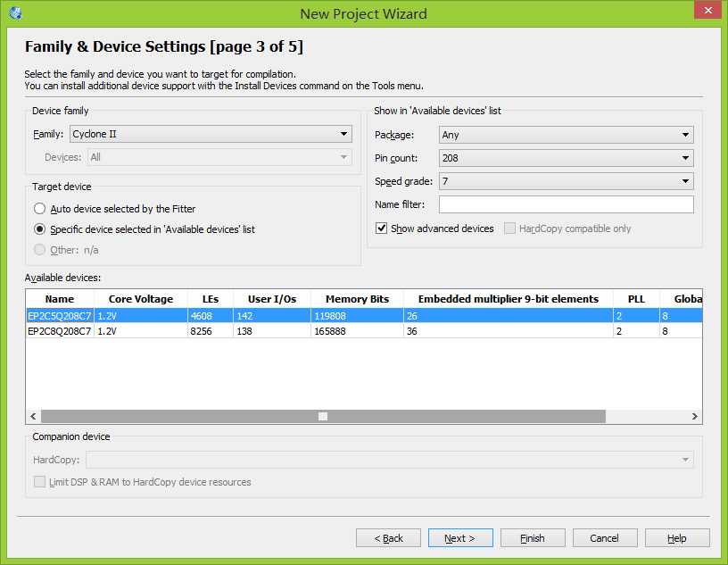Screen dimensions: 728x565
Task: Sort by the Core Voltage column header
Action: pyautogui.click(x=141, y=299)
